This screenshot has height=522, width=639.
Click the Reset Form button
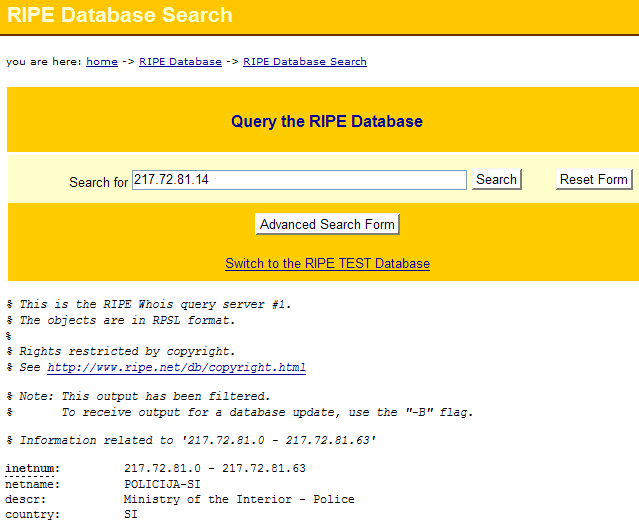pos(594,179)
